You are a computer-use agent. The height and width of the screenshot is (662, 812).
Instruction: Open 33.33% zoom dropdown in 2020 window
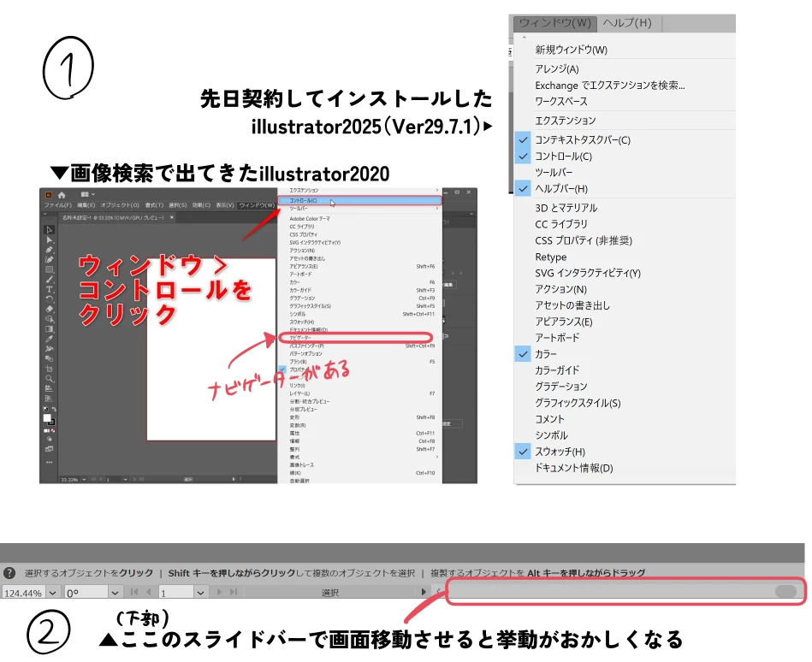[x=84, y=480]
